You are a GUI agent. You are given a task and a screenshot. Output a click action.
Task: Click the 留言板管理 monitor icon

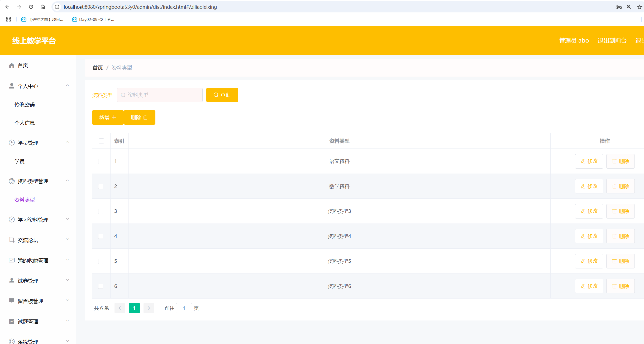[12, 301]
